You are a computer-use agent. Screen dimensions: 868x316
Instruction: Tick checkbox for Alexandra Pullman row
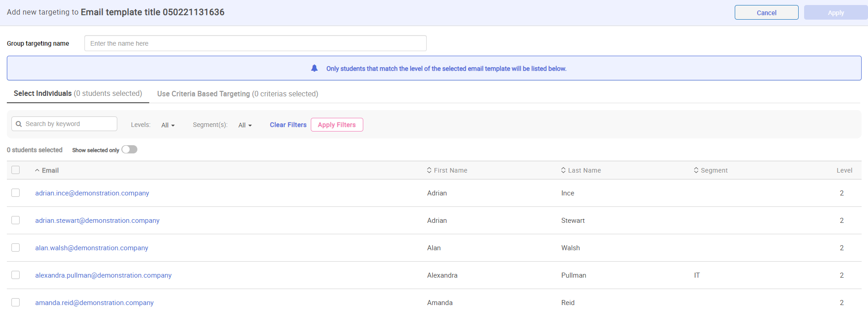pyautogui.click(x=16, y=275)
